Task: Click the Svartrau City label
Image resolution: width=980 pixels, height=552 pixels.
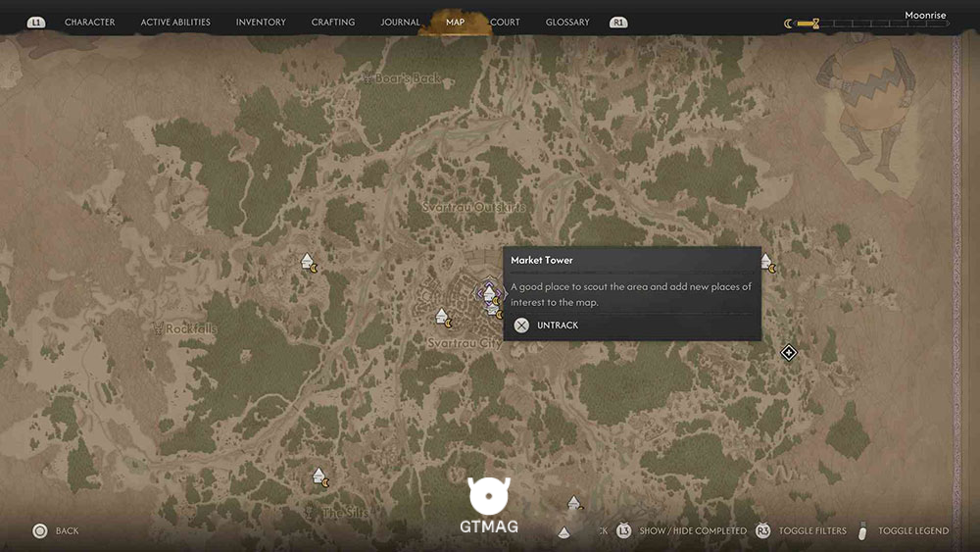Action: (465, 343)
